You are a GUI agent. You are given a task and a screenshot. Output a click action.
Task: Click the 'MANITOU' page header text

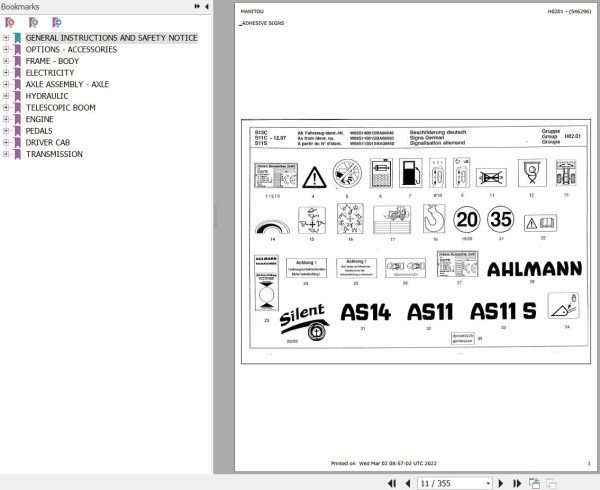[252, 11]
